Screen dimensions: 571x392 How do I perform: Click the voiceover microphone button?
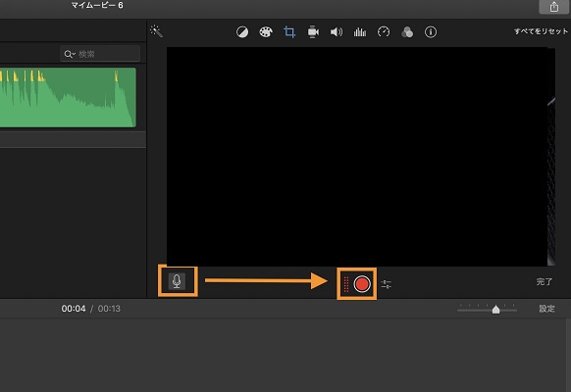[x=177, y=281]
